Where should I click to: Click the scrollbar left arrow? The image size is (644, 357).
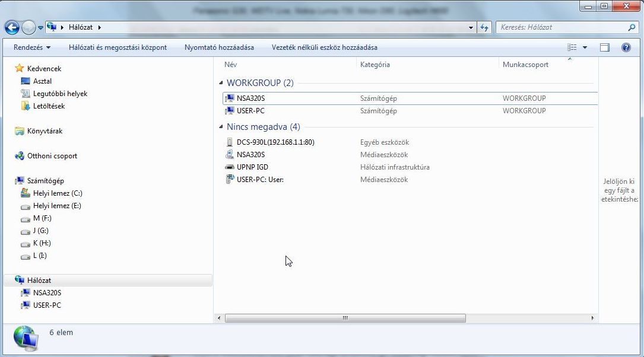click(x=219, y=318)
